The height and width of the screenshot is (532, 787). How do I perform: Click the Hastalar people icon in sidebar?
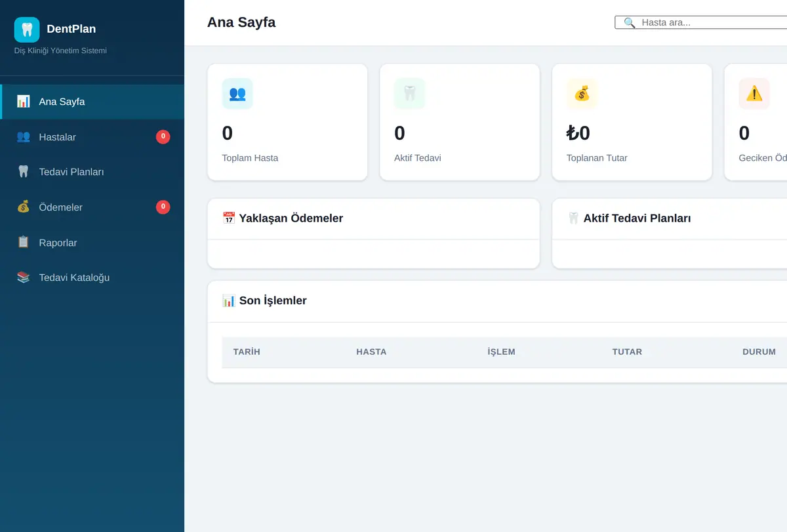click(x=24, y=136)
